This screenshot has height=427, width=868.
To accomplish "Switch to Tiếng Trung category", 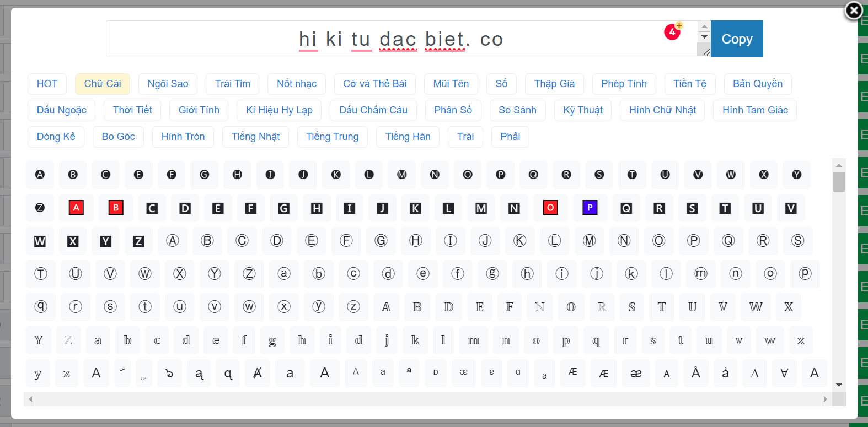I will 333,137.
